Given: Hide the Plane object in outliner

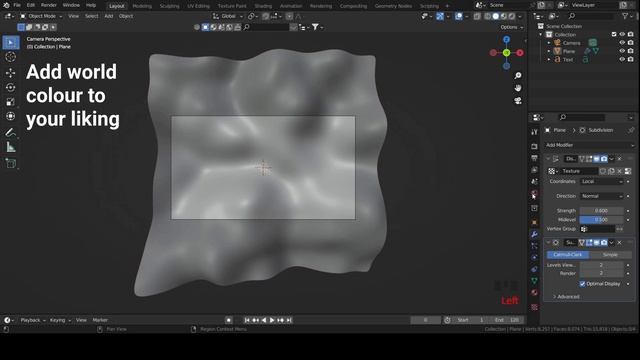Looking at the screenshot, I should [x=622, y=51].
